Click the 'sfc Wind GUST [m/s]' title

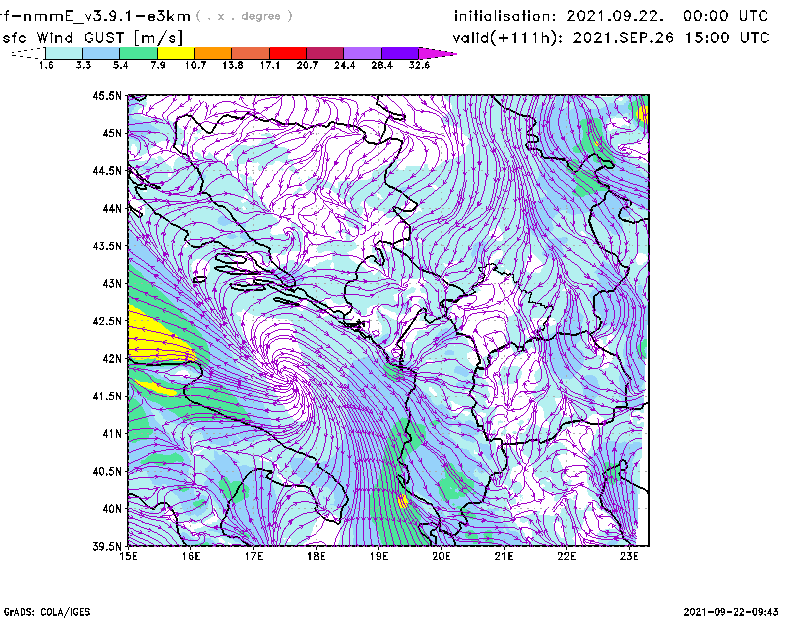pos(92,38)
